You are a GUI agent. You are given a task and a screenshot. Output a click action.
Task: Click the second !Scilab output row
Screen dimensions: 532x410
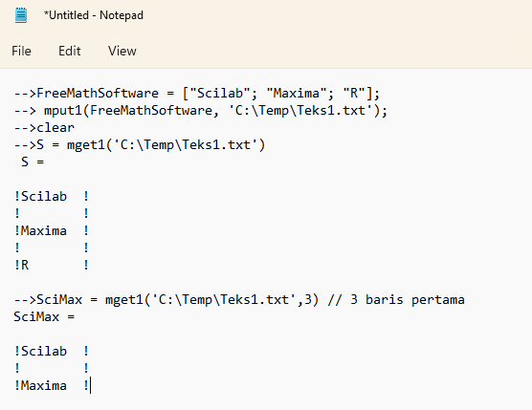click(x=52, y=352)
